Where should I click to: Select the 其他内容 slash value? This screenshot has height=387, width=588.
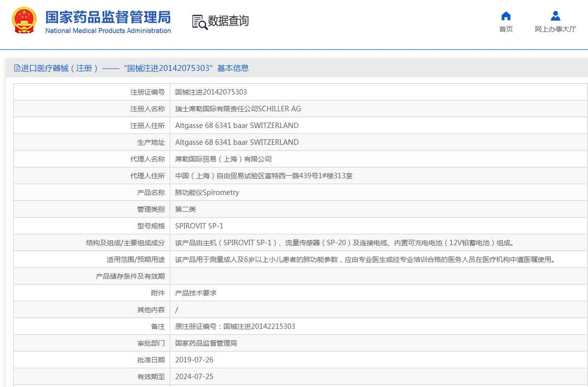177,310
